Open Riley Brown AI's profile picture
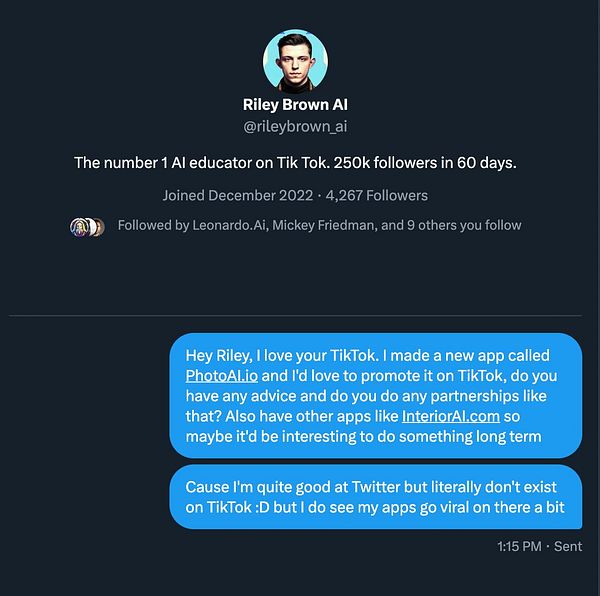 [x=295, y=61]
